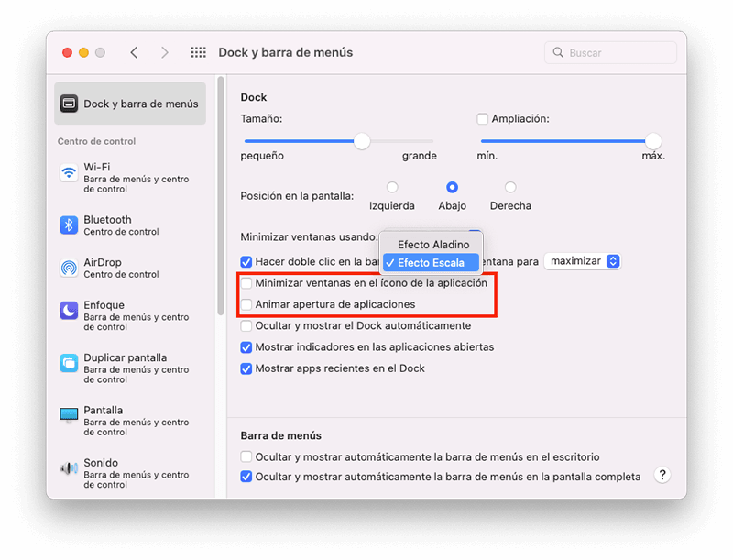The width and height of the screenshot is (733, 560).
Task: Close window with red button
Action: coord(67,52)
